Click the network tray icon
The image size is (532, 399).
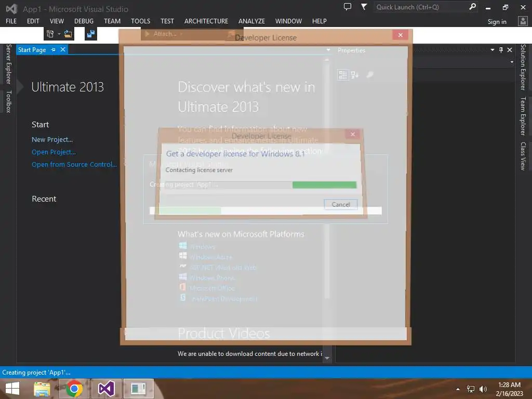click(x=471, y=389)
